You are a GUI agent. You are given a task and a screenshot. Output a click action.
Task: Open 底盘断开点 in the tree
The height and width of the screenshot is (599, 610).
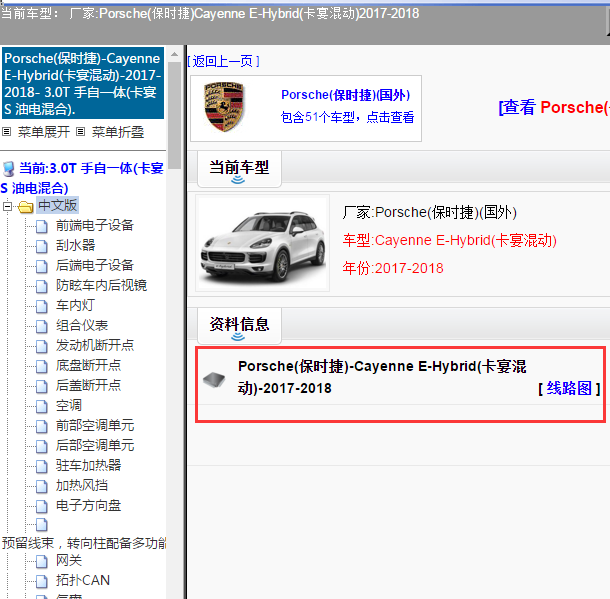pos(88,366)
